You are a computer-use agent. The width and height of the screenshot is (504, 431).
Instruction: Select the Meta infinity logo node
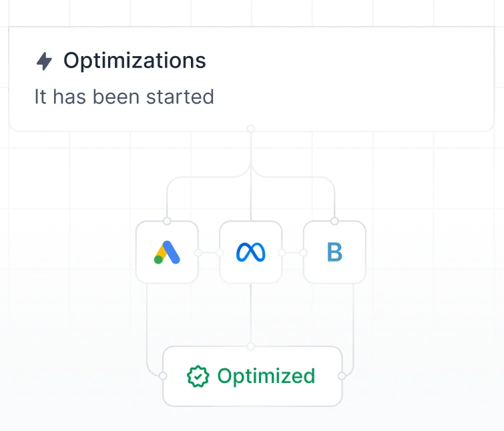(251, 252)
